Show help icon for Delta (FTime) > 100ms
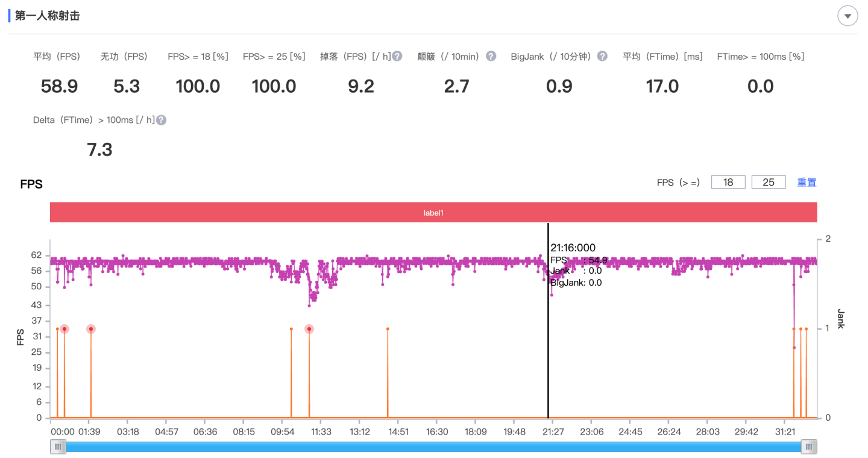Viewport: 868px width, 458px height. click(161, 120)
